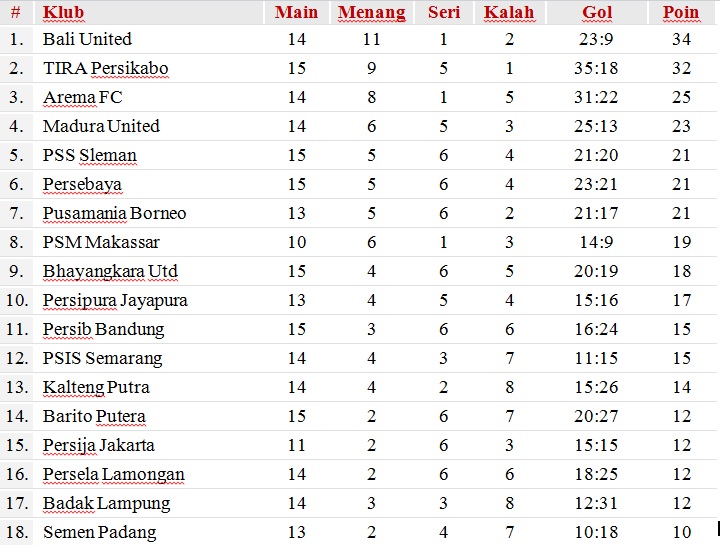Select the TIRA Persikabo cell
The image size is (720, 545).
[x=105, y=68]
